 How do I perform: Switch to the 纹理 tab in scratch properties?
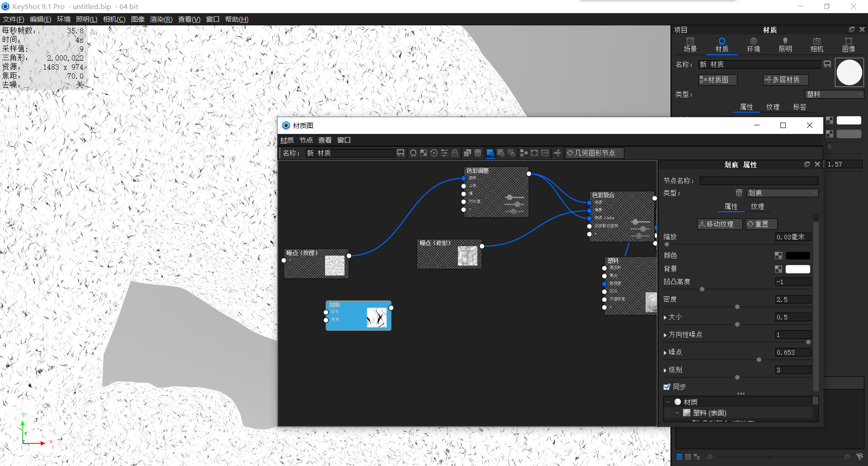pyautogui.click(x=758, y=206)
